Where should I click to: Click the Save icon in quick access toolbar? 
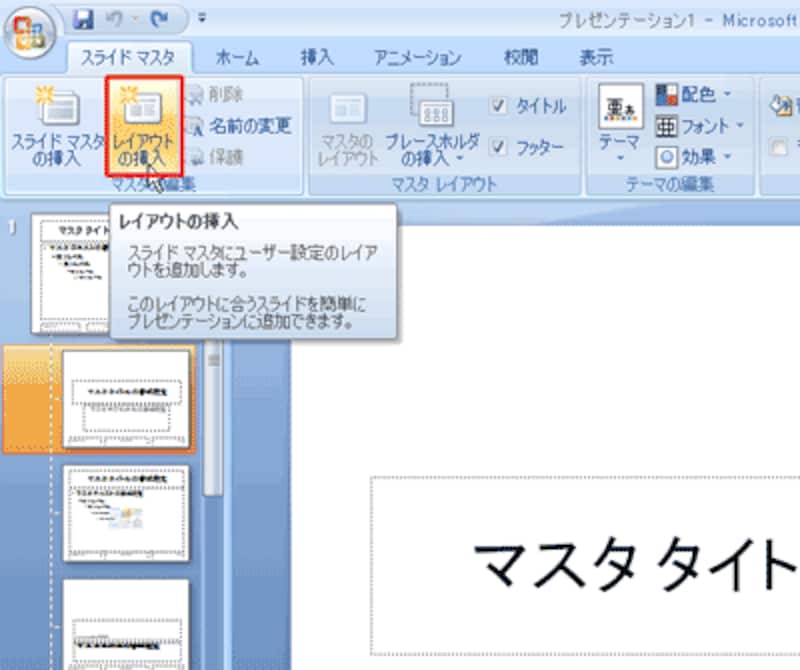pyautogui.click(x=84, y=18)
